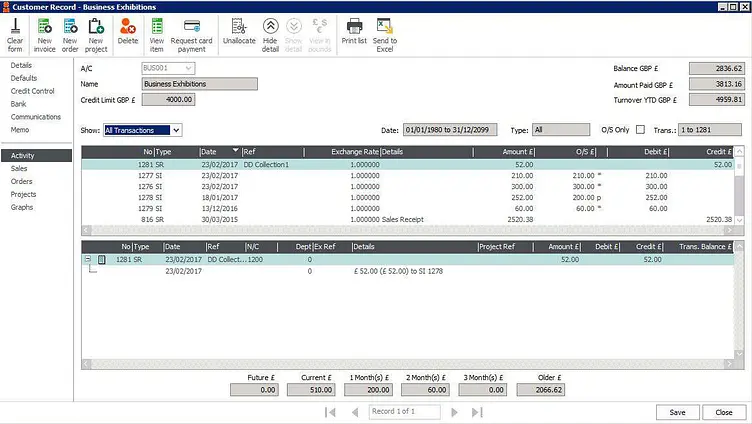Click the Close button
Viewport: 752px width, 424px height.
724,412
